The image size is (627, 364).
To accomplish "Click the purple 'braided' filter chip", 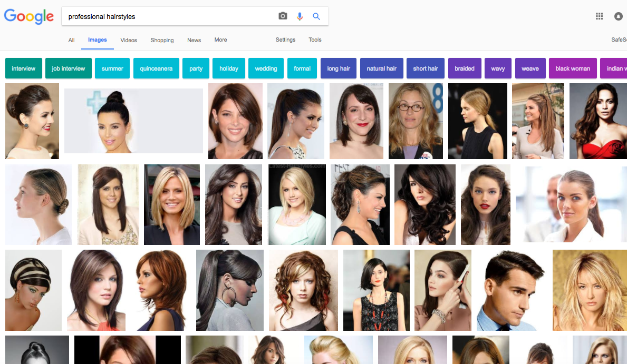I will coord(465,68).
